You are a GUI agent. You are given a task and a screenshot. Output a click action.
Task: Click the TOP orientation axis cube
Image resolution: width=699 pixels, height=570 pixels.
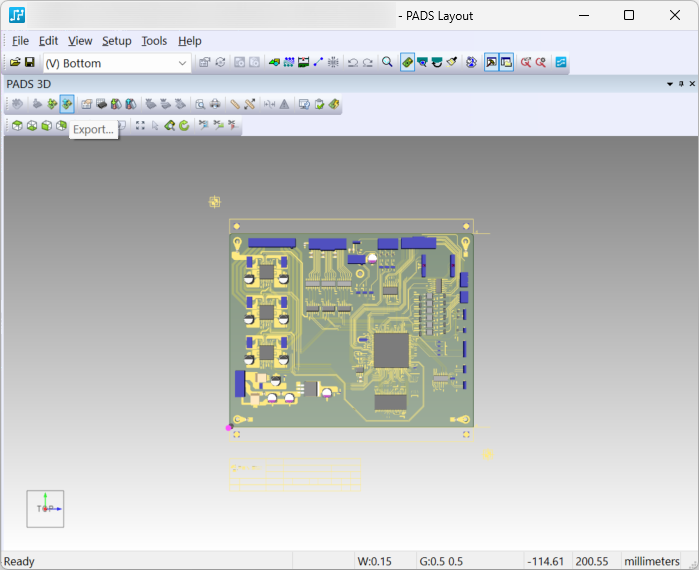pos(45,509)
